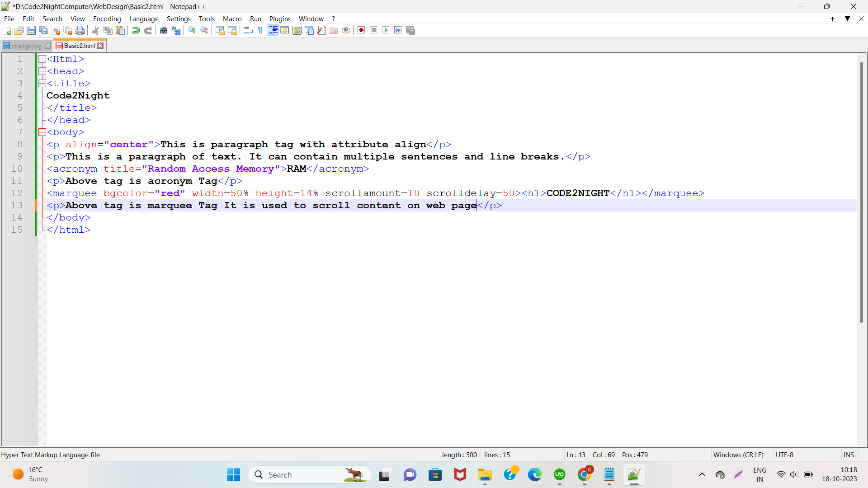The height and width of the screenshot is (488, 868).
Task: Toggle the monitoring eye icon
Action: [x=346, y=30]
